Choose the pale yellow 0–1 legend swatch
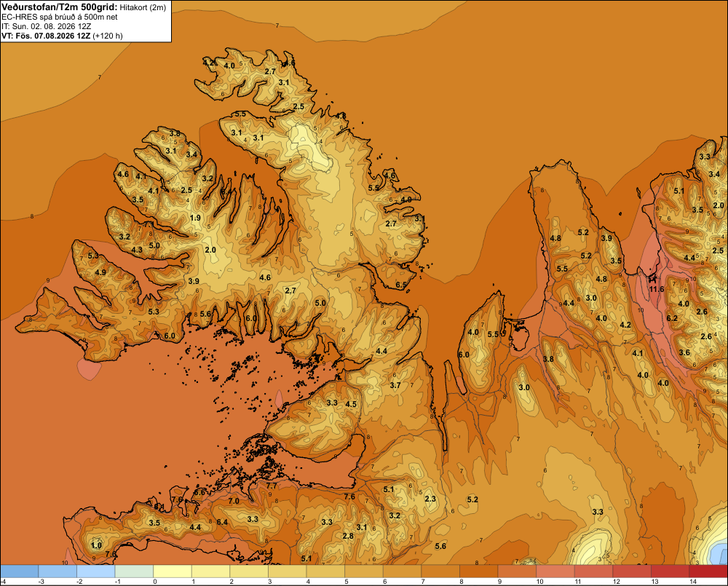Image resolution: width=728 pixels, height=586 pixels. pyautogui.click(x=173, y=571)
